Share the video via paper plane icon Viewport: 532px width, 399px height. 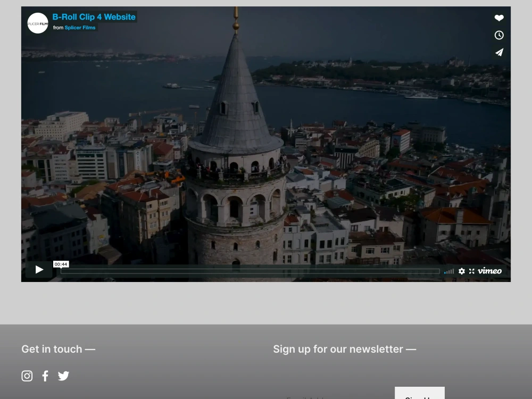[x=499, y=53]
